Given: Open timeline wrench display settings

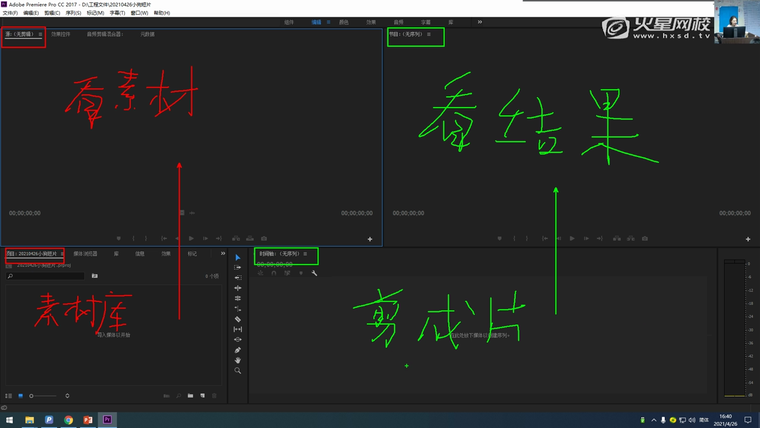Looking at the screenshot, I should pos(314,274).
